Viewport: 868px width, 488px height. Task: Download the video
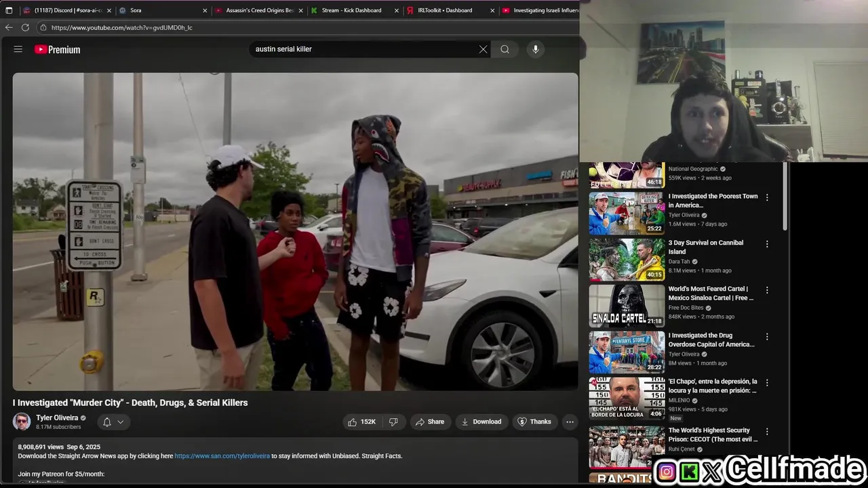tap(481, 422)
